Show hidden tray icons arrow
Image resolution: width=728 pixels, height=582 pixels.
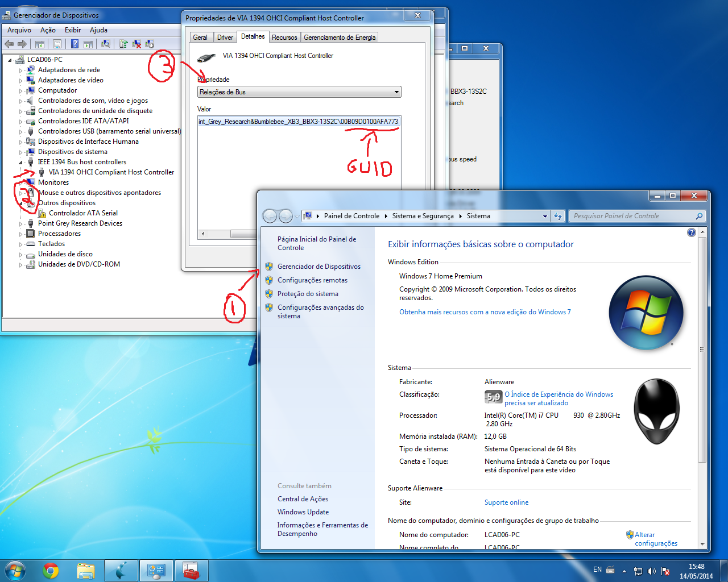[x=624, y=571]
